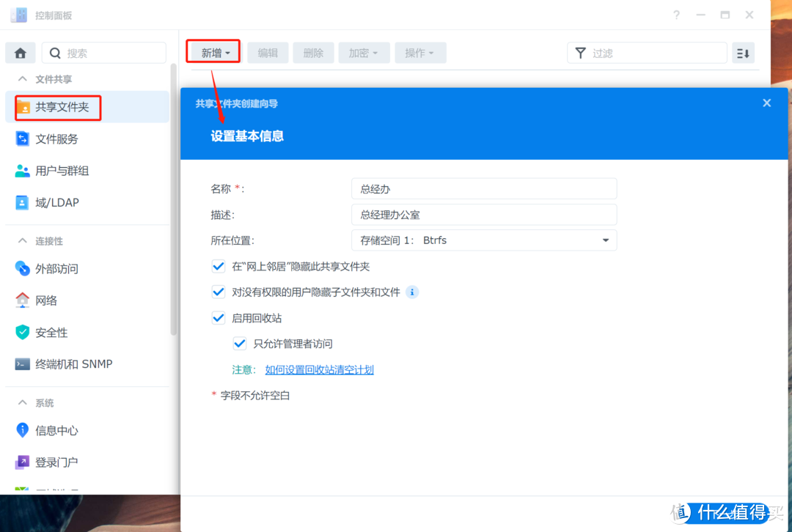Click inside the 描述 description field
Screen dimensions: 792x532
click(484, 214)
